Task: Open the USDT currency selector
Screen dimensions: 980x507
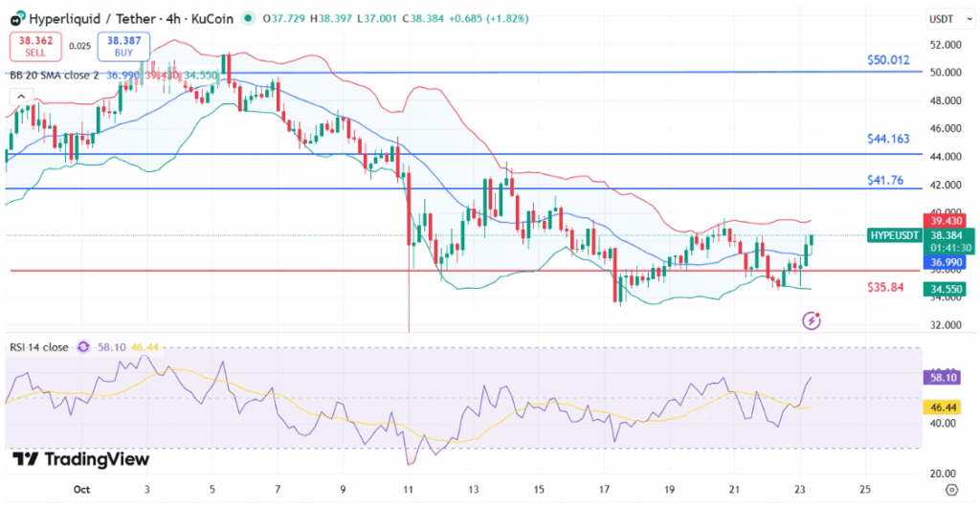Action: pyautogui.click(x=941, y=19)
